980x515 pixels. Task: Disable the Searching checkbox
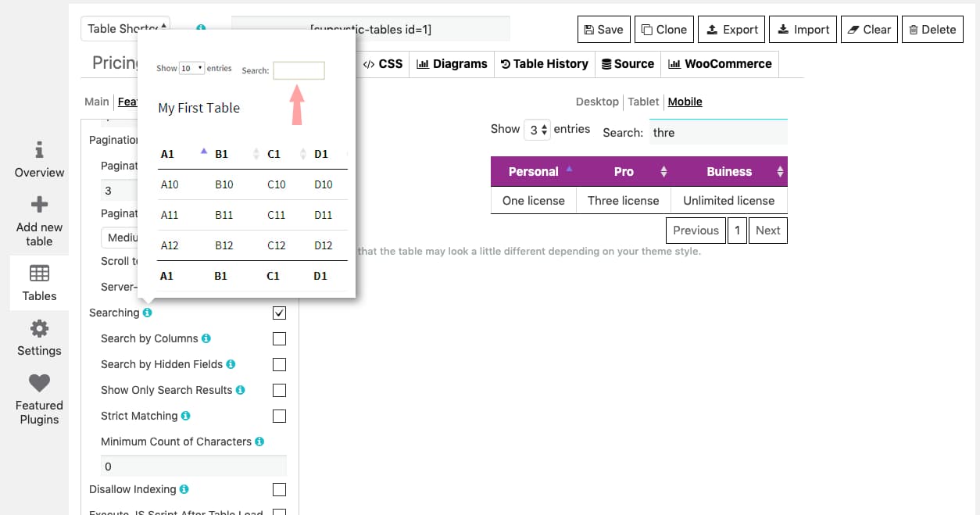pyautogui.click(x=279, y=313)
